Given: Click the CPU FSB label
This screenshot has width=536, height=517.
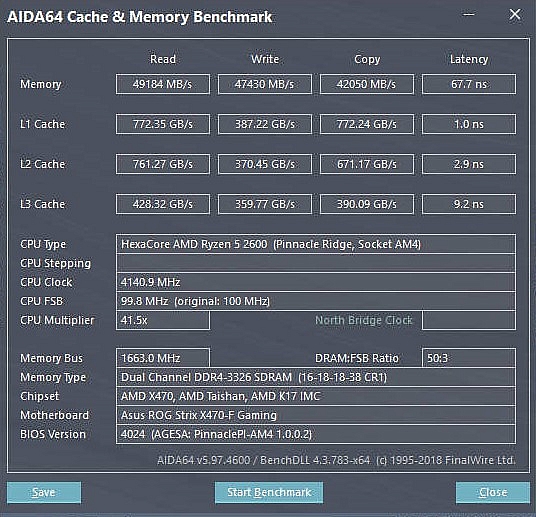Looking at the screenshot, I should point(41,301).
